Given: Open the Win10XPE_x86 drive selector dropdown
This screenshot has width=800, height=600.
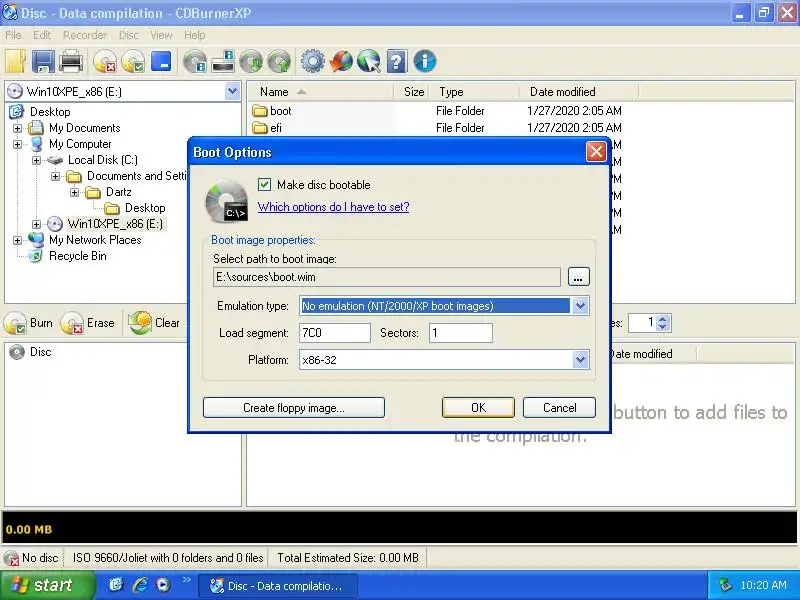Looking at the screenshot, I should coord(232,92).
